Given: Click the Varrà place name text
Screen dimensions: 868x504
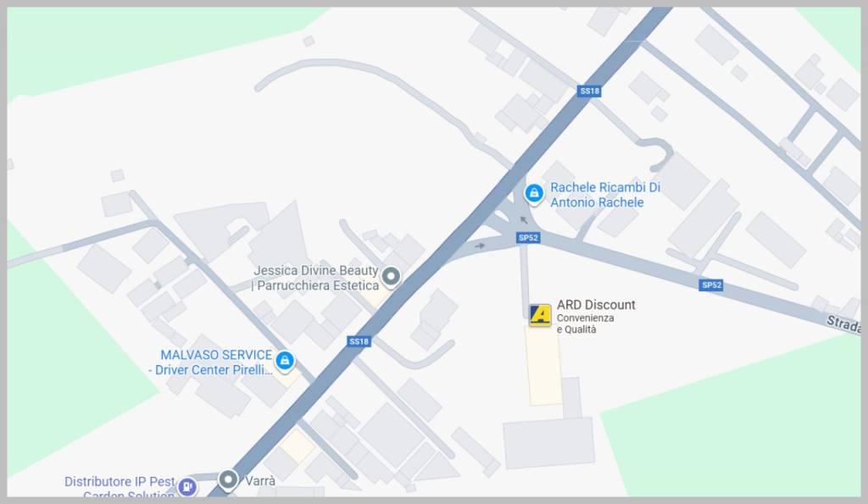Looking at the screenshot, I should point(260,481).
